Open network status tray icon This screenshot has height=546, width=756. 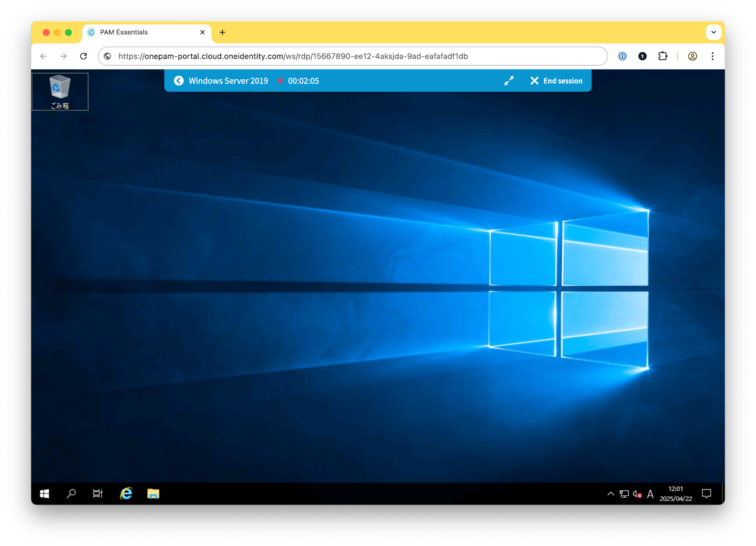click(x=624, y=494)
